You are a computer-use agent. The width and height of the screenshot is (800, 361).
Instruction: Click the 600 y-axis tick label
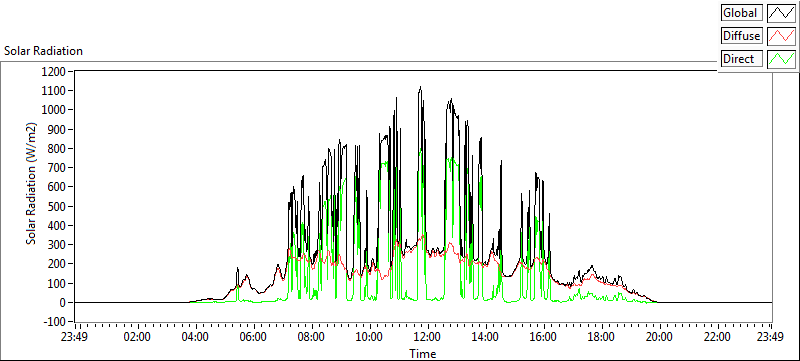pos(58,187)
